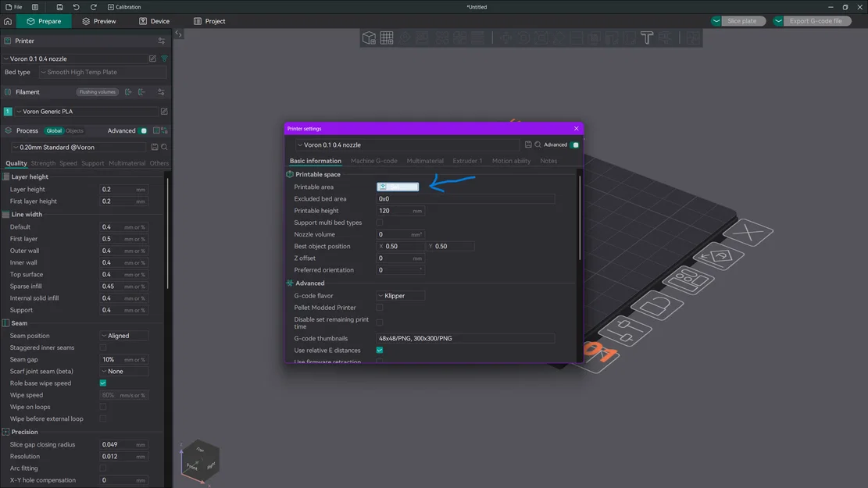Click the Flushing volumes button
This screenshot has width=868, height=488.
pyautogui.click(x=98, y=92)
